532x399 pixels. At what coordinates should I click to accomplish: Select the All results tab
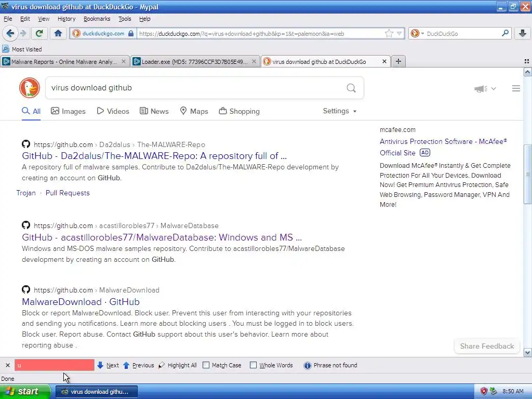(31, 111)
